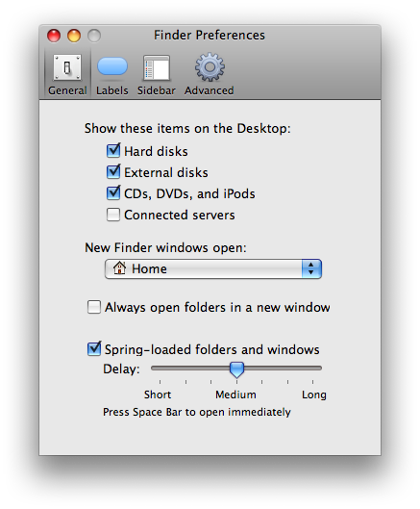This screenshot has height=509, width=420.
Task: Click 'Show these items on the Desktop:' heading
Action: point(187,129)
